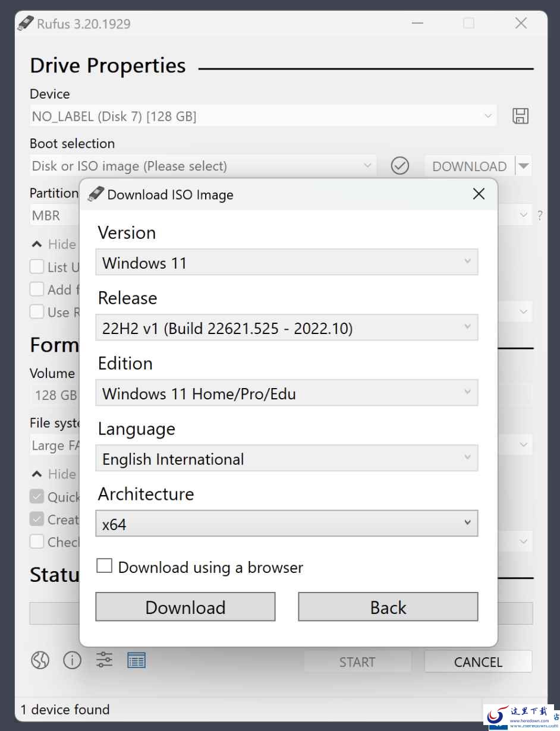This screenshot has height=731, width=560.
Task: Open the Version dropdown showing Windows 11
Action: pos(287,262)
